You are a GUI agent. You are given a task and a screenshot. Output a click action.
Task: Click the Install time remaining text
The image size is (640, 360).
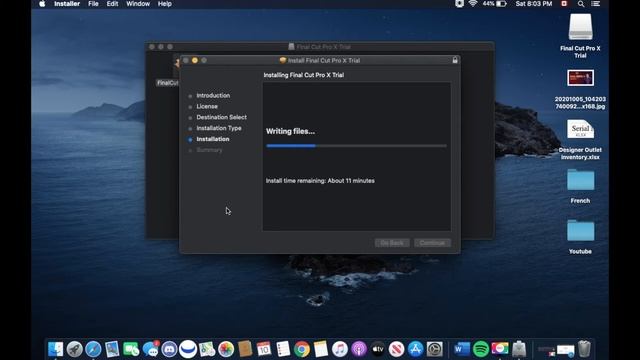[x=320, y=181]
